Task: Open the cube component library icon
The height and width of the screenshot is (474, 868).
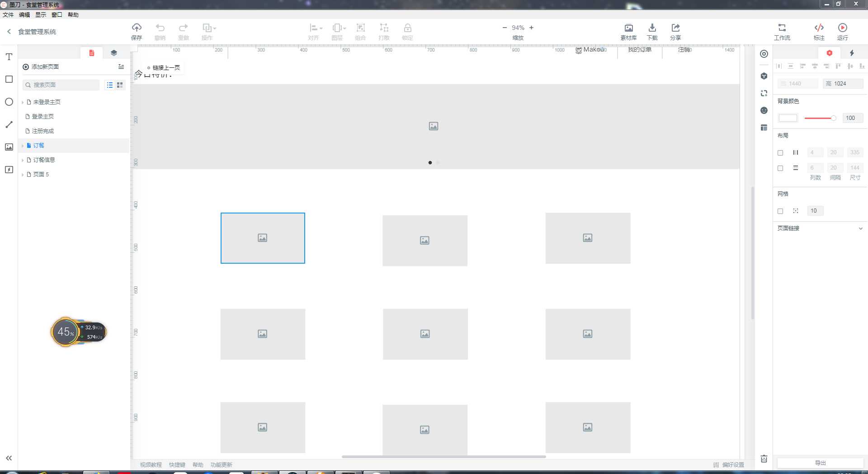Action: pos(764,76)
